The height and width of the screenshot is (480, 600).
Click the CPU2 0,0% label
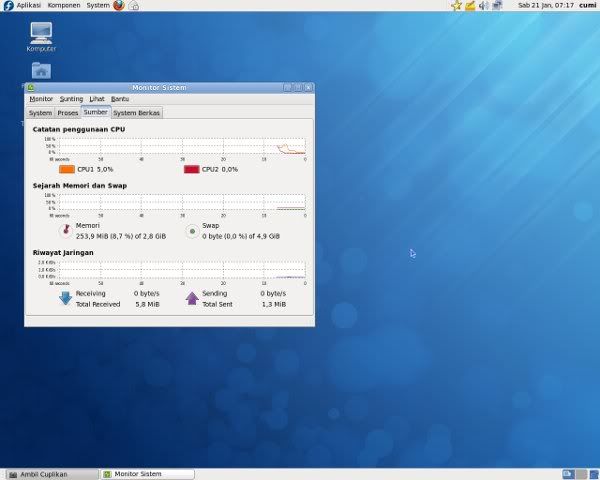pyautogui.click(x=220, y=169)
